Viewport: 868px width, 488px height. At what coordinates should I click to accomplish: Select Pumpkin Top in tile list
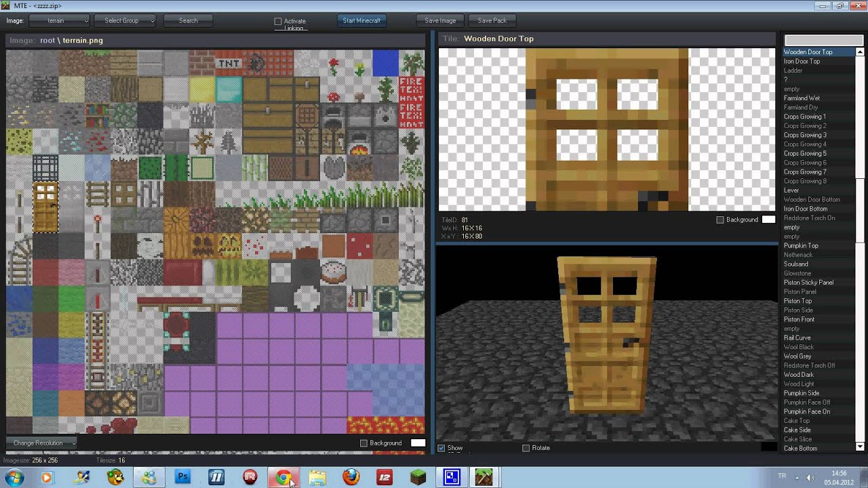pyautogui.click(x=819, y=246)
